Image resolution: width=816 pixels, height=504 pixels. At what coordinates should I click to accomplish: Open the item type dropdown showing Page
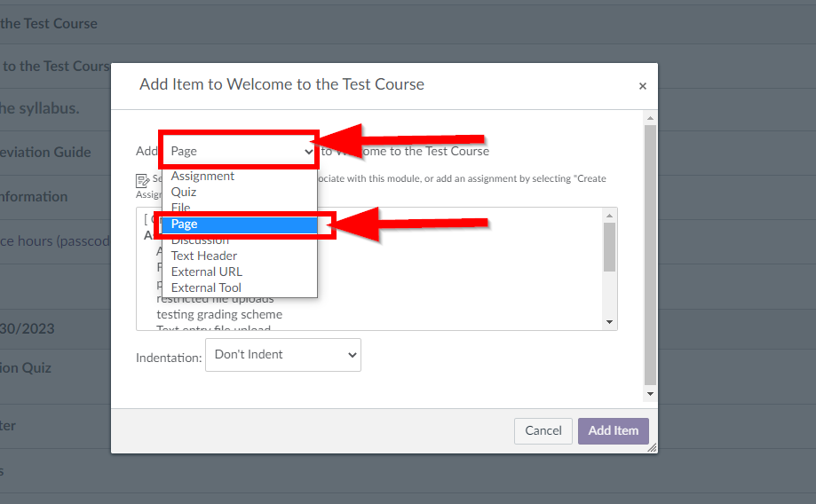tap(239, 151)
